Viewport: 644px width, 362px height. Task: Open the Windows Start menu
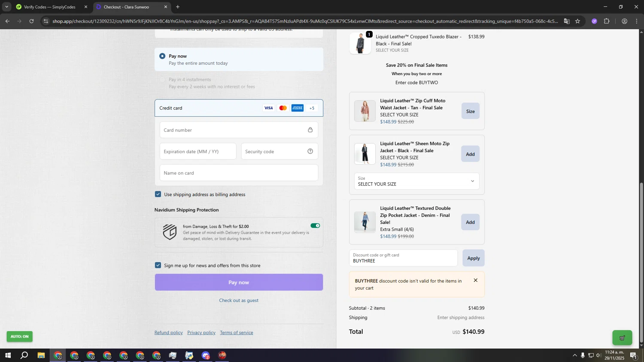(7, 356)
